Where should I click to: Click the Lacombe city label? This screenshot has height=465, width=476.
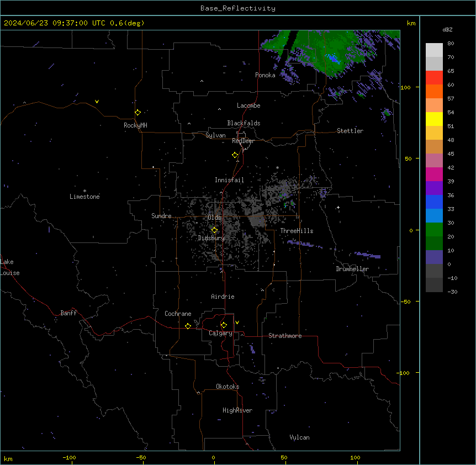click(248, 105)
